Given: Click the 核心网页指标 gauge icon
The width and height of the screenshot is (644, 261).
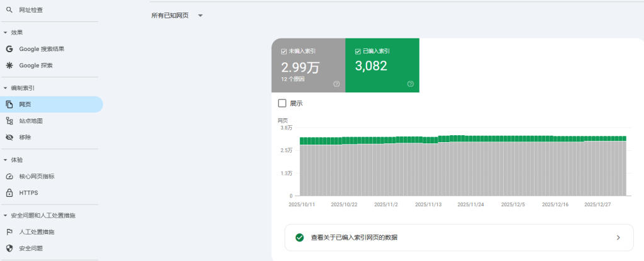Looking at the screenshot, I should 9,176.
